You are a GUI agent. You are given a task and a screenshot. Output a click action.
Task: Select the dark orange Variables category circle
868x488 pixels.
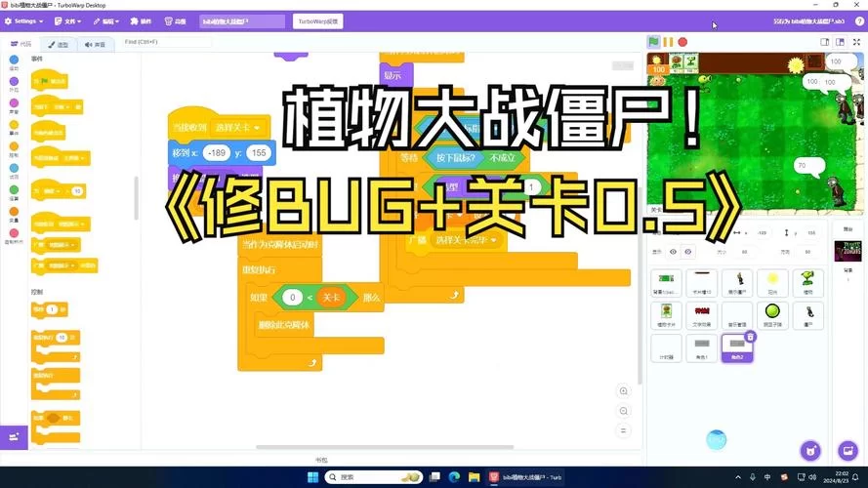click(x=14, y=212)
